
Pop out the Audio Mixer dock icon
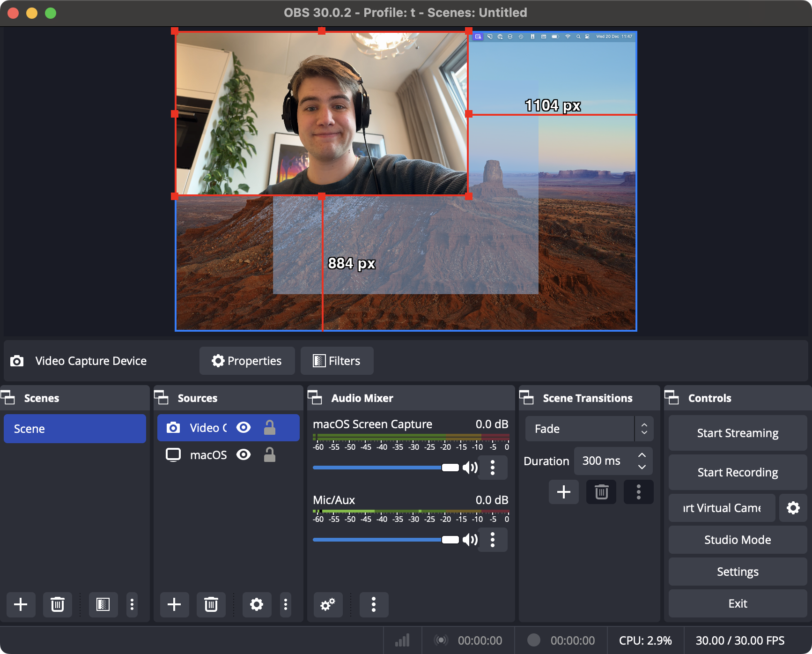pos(315,398)
